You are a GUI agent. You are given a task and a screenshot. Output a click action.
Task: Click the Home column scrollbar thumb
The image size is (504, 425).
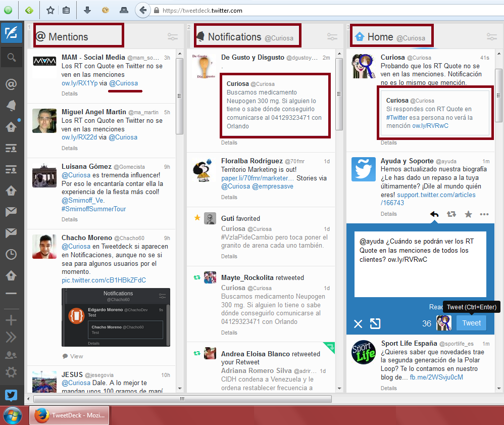[498, 95]
